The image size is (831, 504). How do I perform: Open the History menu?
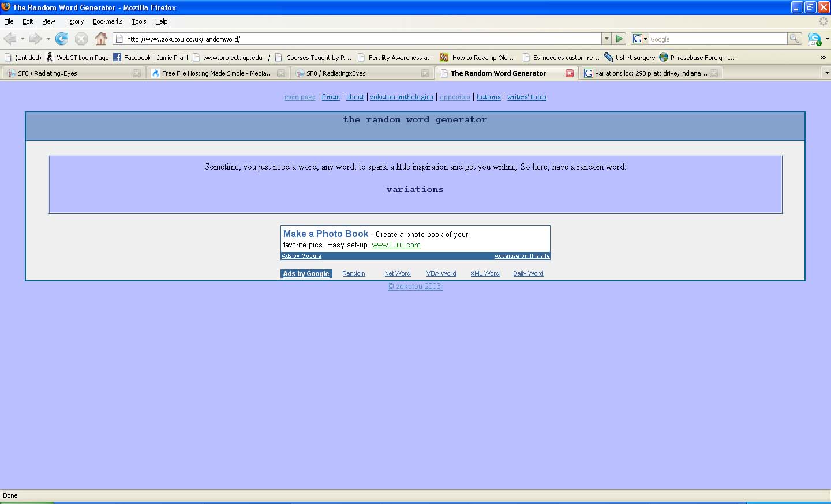(74, 21)
